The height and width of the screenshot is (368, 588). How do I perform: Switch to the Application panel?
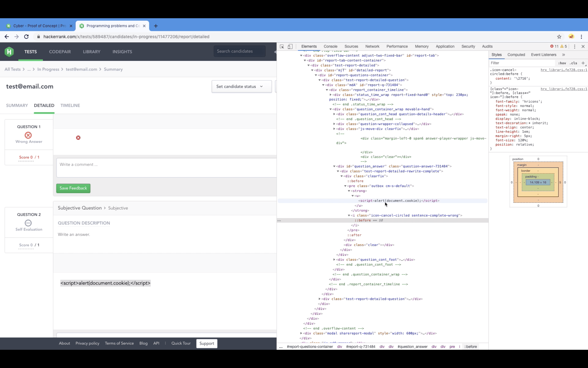tap(445, 46)
